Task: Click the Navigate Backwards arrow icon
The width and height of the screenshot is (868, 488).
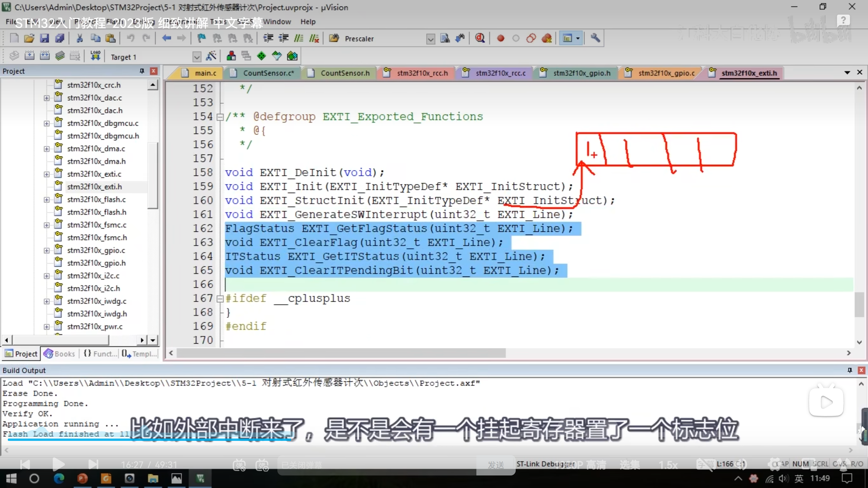Action: coord(166,38)
